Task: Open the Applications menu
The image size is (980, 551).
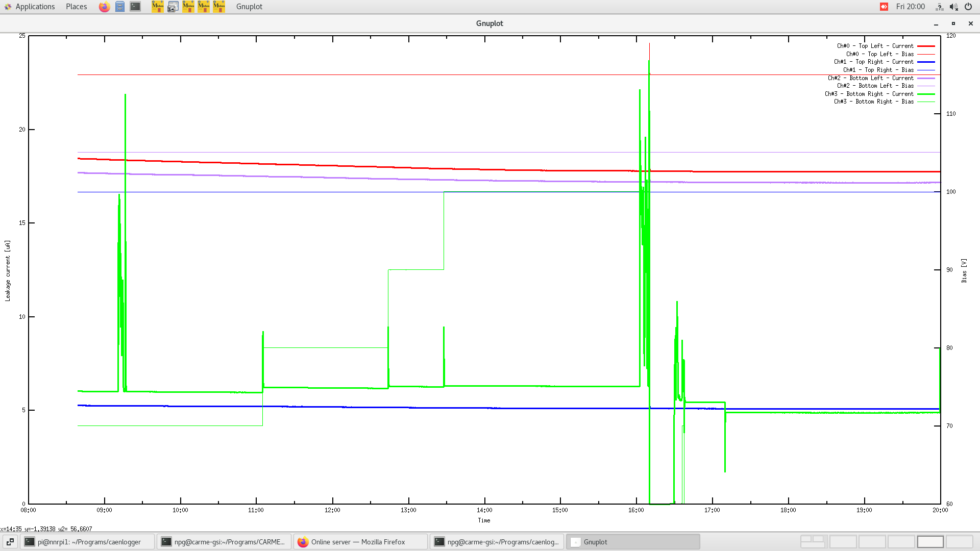Action: click(35, 7)
